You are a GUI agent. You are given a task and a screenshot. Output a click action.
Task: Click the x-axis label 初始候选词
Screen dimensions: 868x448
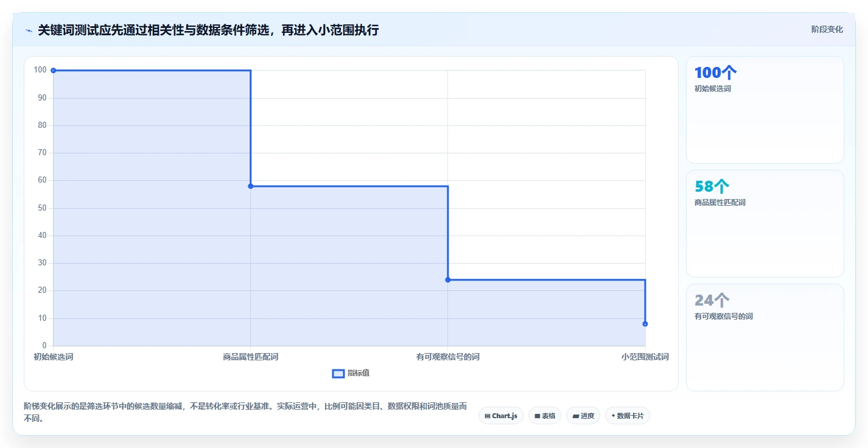point(54,357)
